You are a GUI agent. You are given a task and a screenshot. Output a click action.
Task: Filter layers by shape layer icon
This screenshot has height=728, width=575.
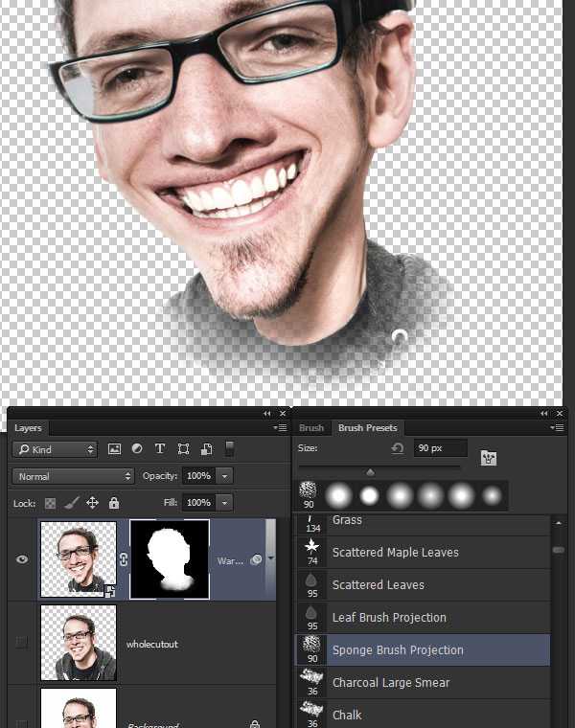point(183,448)
